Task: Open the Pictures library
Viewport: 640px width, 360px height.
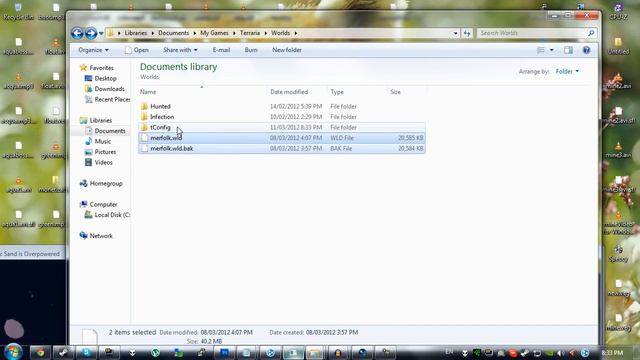Action: 105,152
